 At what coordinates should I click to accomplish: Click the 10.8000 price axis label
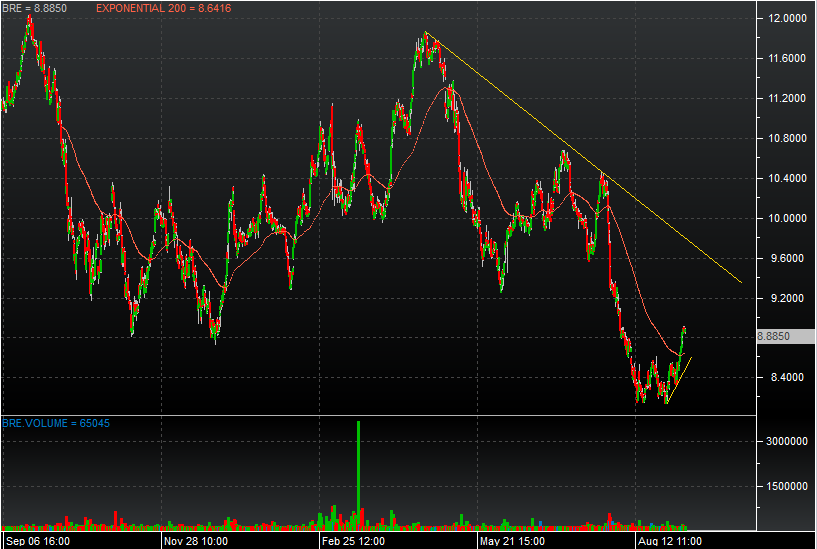[787, 139]
